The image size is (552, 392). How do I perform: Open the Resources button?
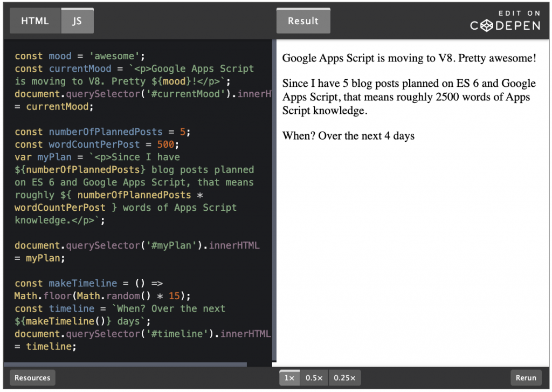[32, 377]
